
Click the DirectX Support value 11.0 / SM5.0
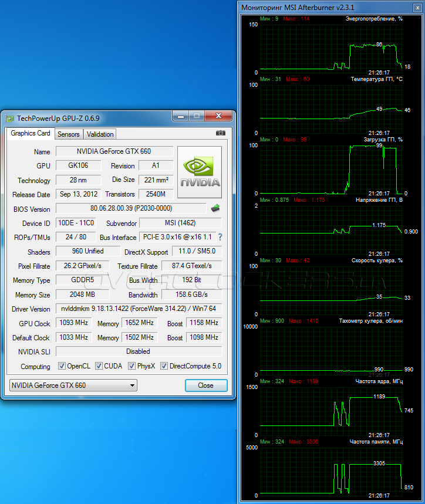point(197,251)
